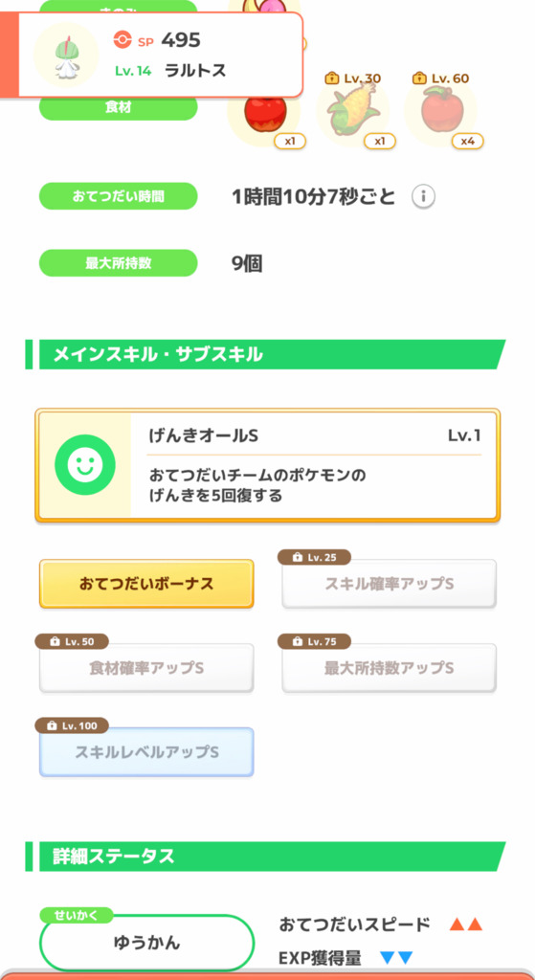
Task: Select the Lv.30 locked corn ingredient
Action: click(353, 111)
